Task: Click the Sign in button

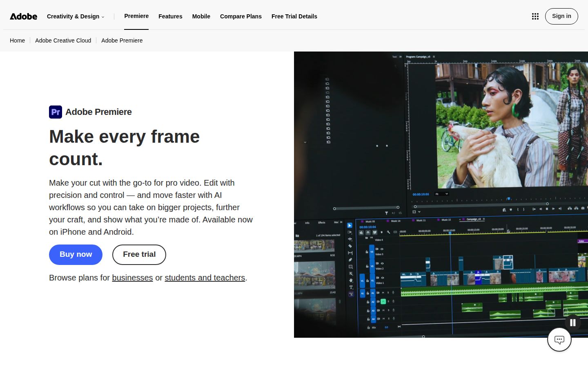Action: tap(561, 16)
